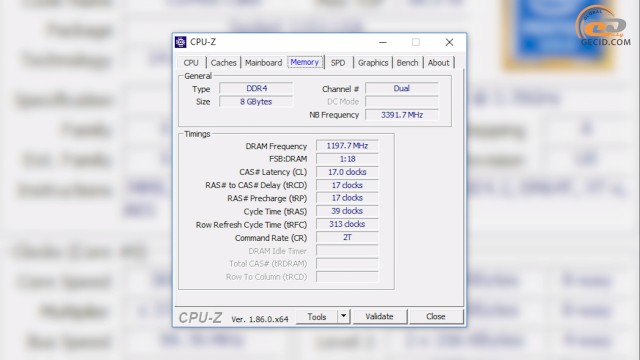The height and width of the screenshot is (360, 640).
Task: Select the tRFC 313 clocks value
Action: tap(347, 224)
